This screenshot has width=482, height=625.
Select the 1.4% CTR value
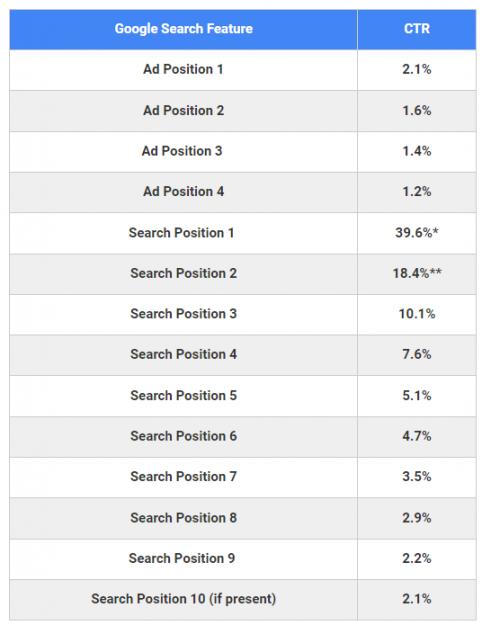click(417, 151)
